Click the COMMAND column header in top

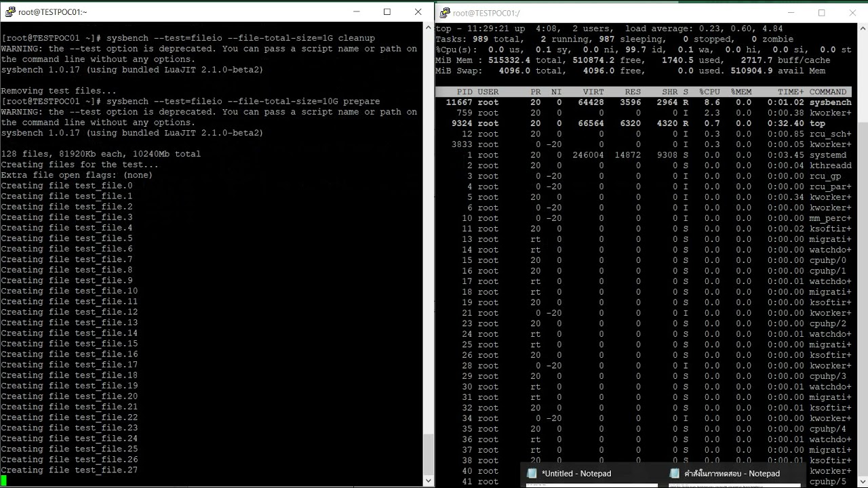point(827,91)
